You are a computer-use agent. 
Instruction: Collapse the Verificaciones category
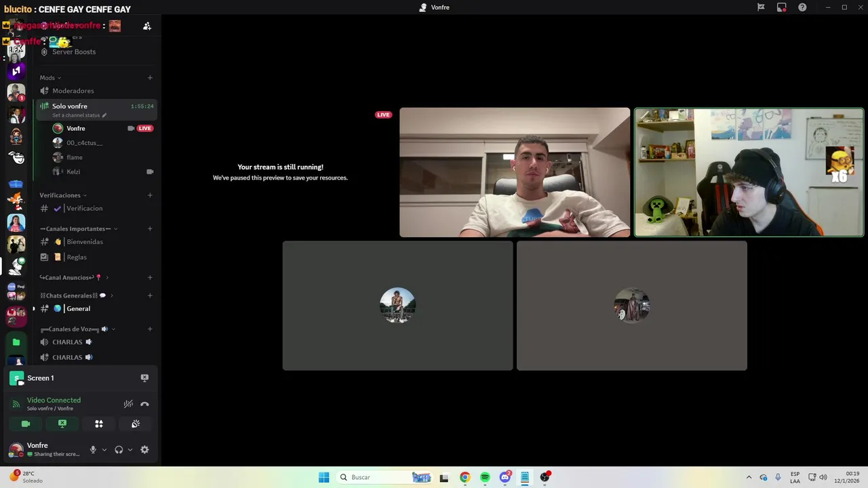click(63, 195)
